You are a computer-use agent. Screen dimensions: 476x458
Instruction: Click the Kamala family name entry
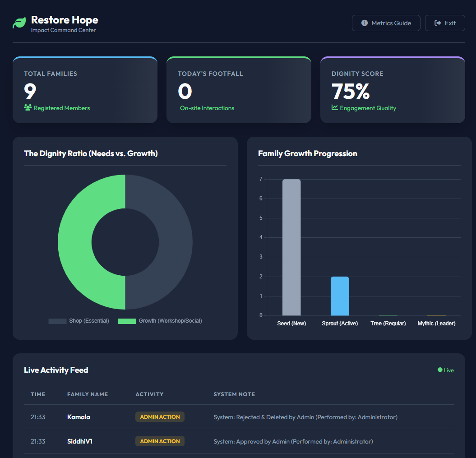click(79, 416)
